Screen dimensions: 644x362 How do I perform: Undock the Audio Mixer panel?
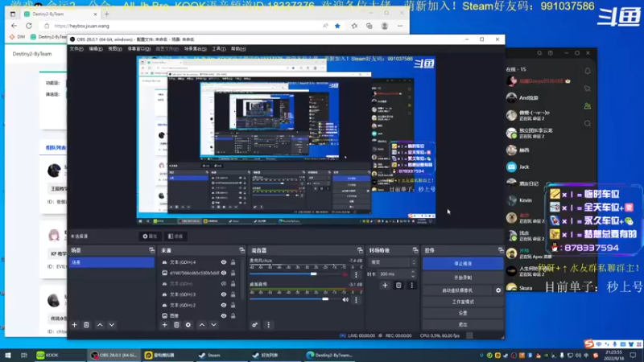click(360, 250)
